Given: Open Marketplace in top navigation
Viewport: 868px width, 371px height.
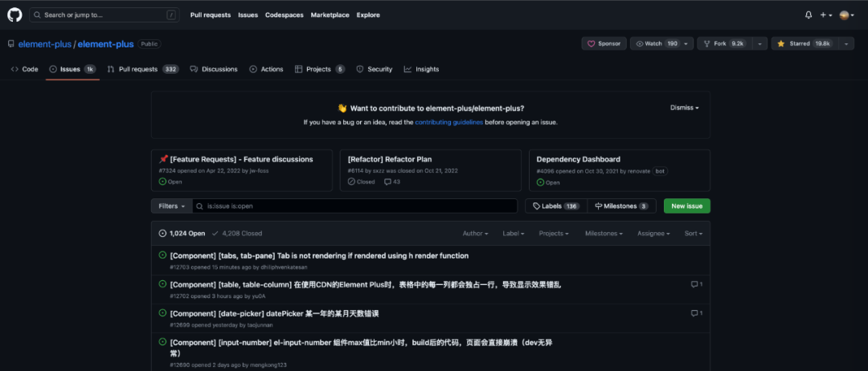Looking at the screenshot, I should pos(330,15).
